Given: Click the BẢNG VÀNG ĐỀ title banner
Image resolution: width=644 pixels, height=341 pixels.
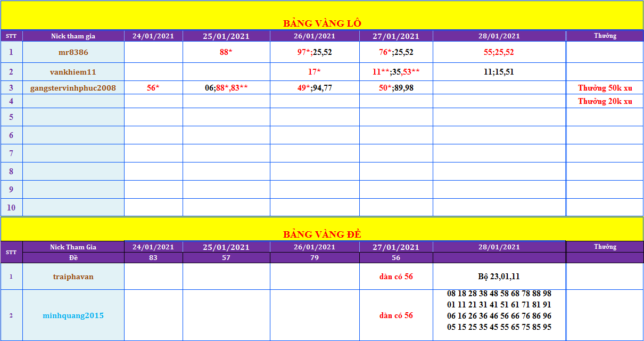Looking at the screenshot, I should (321, 234).
